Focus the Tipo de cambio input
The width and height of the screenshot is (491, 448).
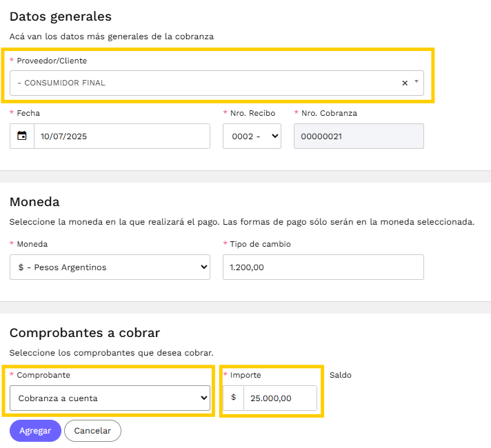coord(323,267)
